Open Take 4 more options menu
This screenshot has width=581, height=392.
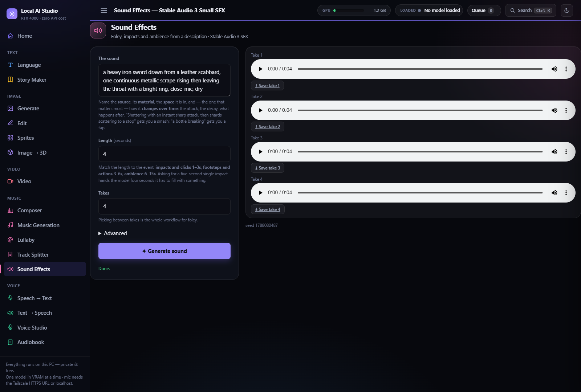(566, 193)
